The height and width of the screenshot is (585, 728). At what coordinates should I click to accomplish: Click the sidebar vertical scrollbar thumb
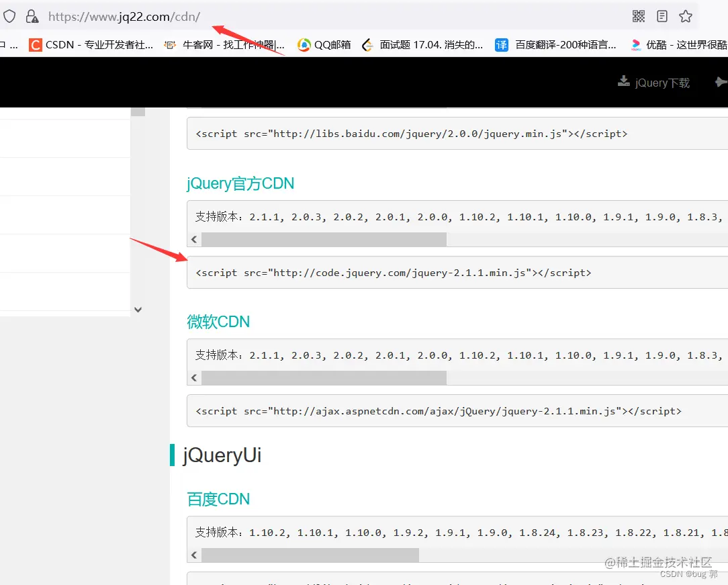pyautogui.click(x=138, y=112)
